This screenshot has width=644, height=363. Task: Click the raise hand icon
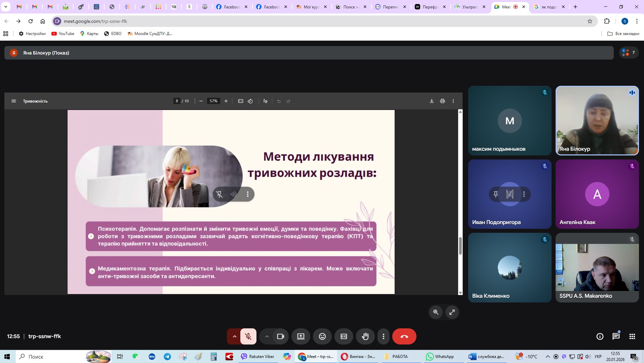click(x=365, y=336)
